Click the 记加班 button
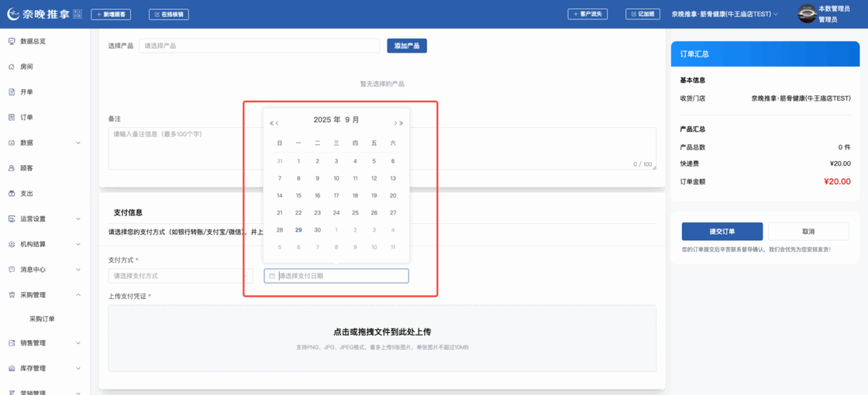 642,14
